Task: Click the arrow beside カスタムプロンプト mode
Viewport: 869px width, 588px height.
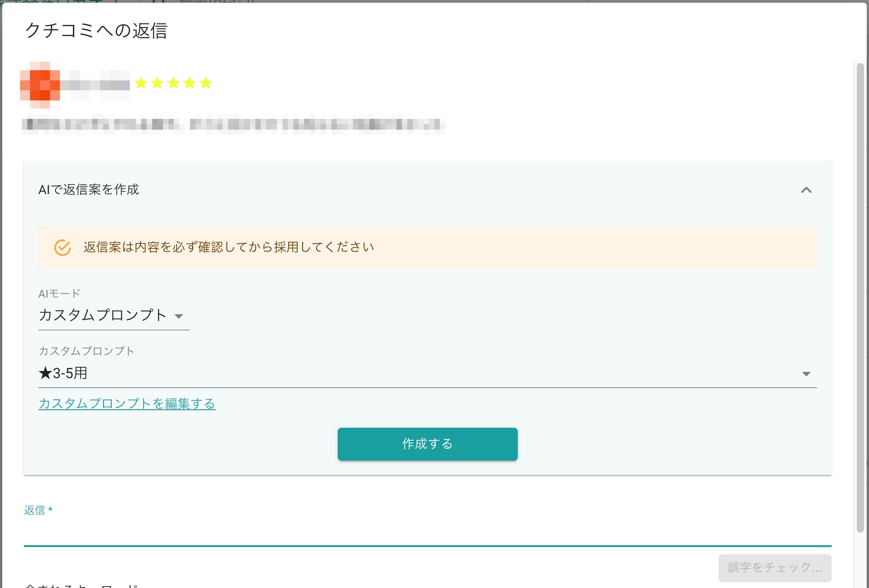Action: [179, 316]
